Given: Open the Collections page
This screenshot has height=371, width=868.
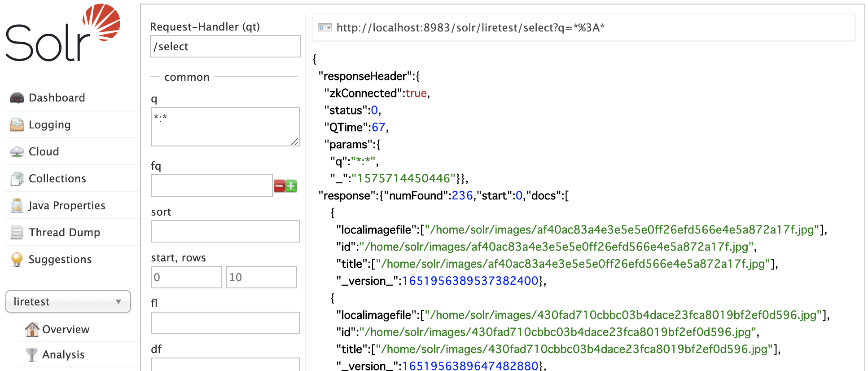Looking at the screenshot, I should point(57,178).
